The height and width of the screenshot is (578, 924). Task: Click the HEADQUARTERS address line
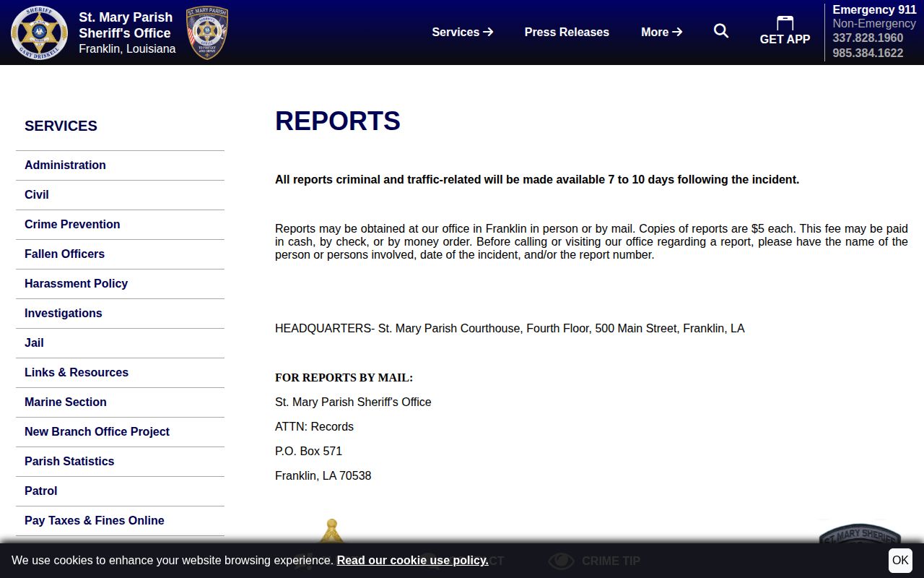pyautogui.click(x=510, y=328)
